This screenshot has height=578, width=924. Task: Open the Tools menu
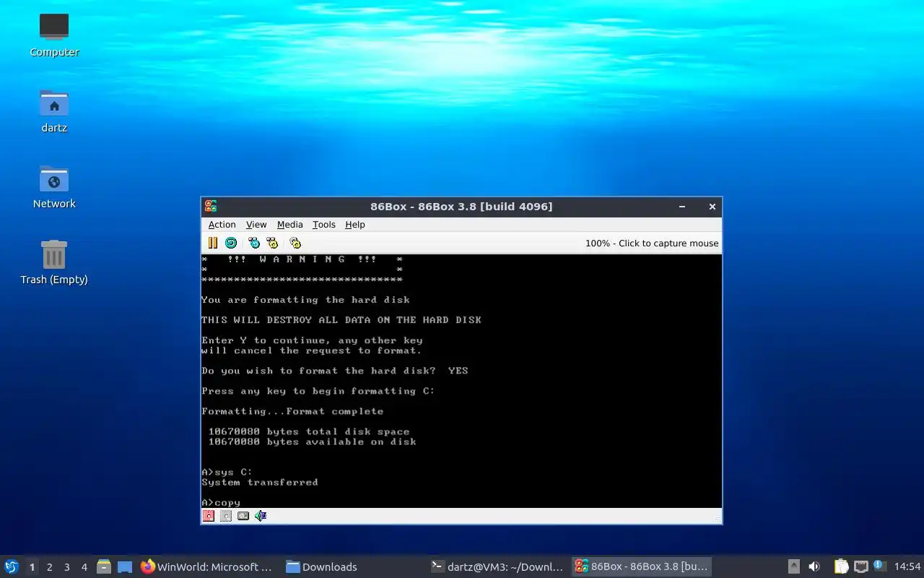(x=324, y=225)
